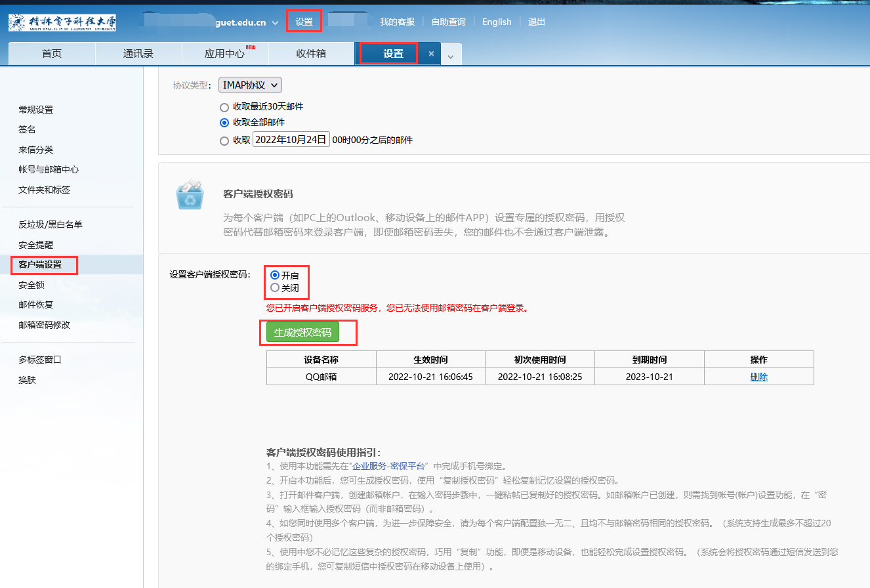Click the client authorization password recycle icon

click(x=190, y=195)
